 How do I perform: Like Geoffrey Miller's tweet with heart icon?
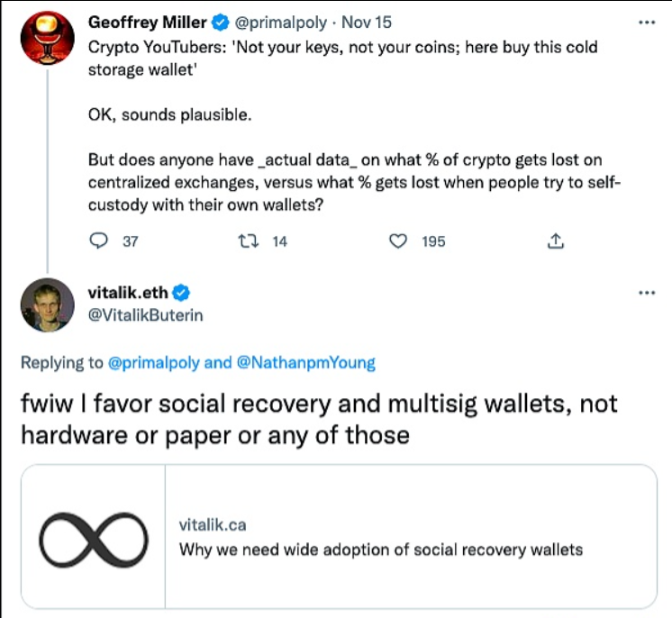click(396, 241)
